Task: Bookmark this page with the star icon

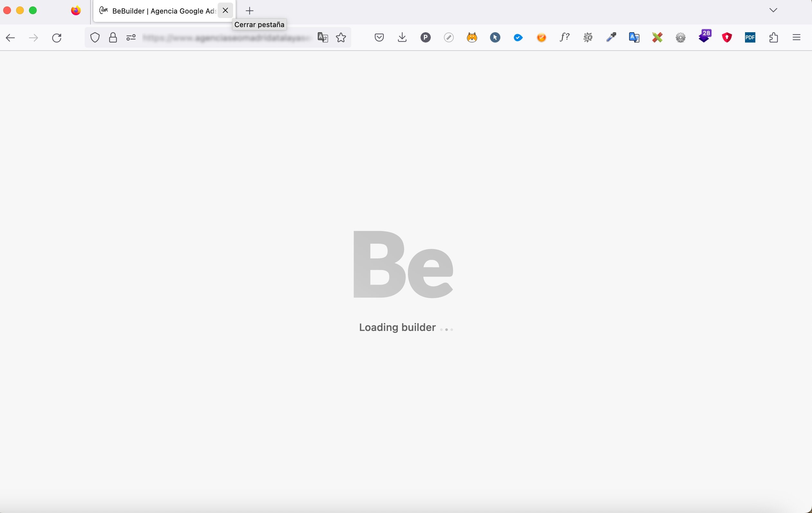Action: click(341, 37)
